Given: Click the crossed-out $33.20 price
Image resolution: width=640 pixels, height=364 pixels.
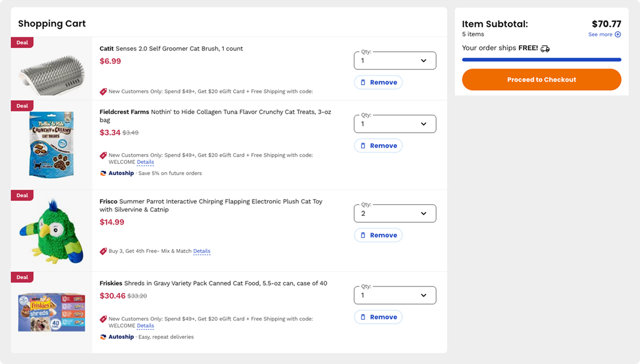Looking at the screenshot, I should (137, 296).
